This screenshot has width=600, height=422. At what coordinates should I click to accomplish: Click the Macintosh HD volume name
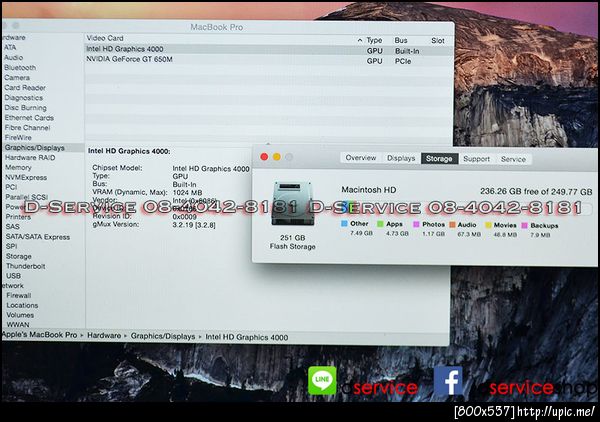[368, 190]
